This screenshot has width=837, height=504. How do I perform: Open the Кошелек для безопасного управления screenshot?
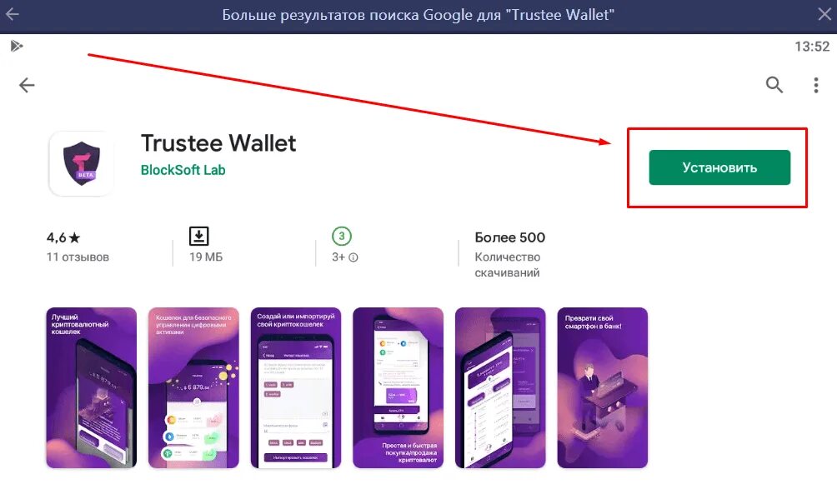[193, 387]
